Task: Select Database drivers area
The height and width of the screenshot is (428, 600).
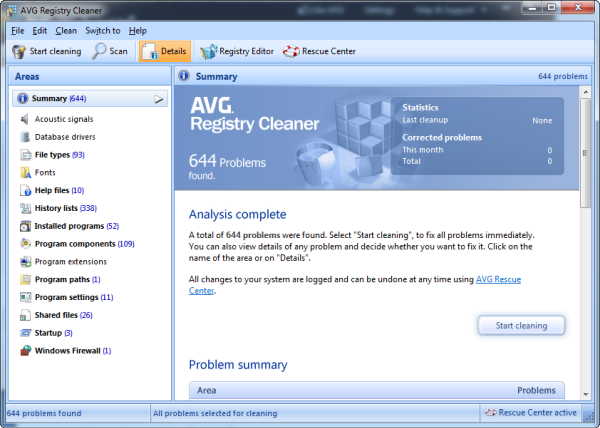Action: pos(65,137)
